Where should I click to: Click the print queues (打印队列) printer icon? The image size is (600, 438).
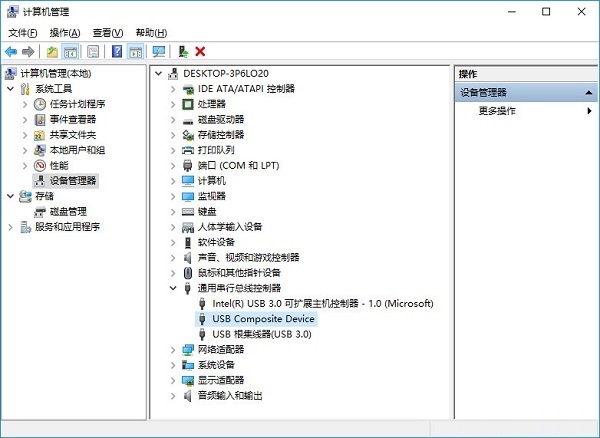point(188,150)
